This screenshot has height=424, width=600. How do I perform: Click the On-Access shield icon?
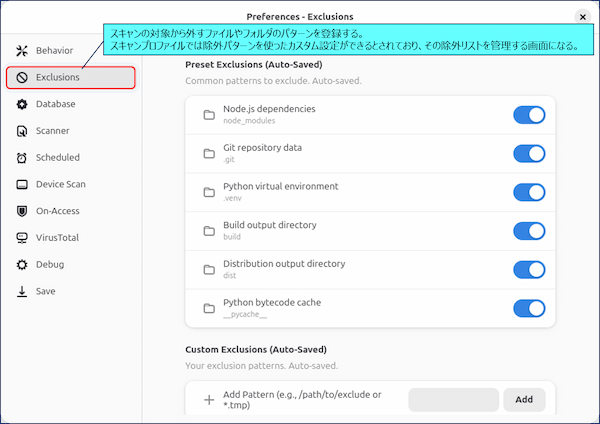[x=22, y=211]
